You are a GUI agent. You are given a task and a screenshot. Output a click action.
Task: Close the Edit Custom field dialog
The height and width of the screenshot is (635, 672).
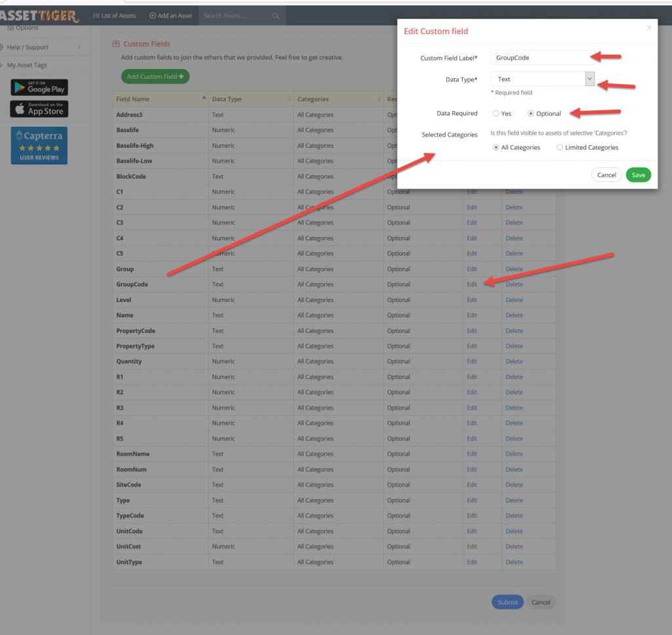649,28
